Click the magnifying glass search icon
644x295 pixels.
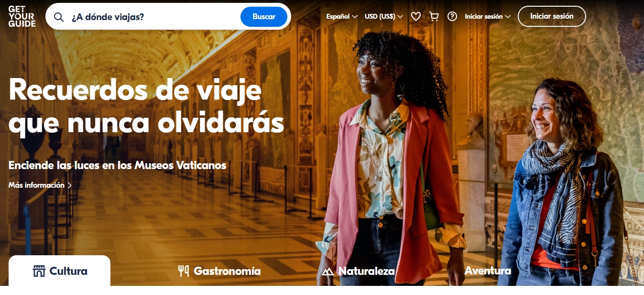[59, 17]
